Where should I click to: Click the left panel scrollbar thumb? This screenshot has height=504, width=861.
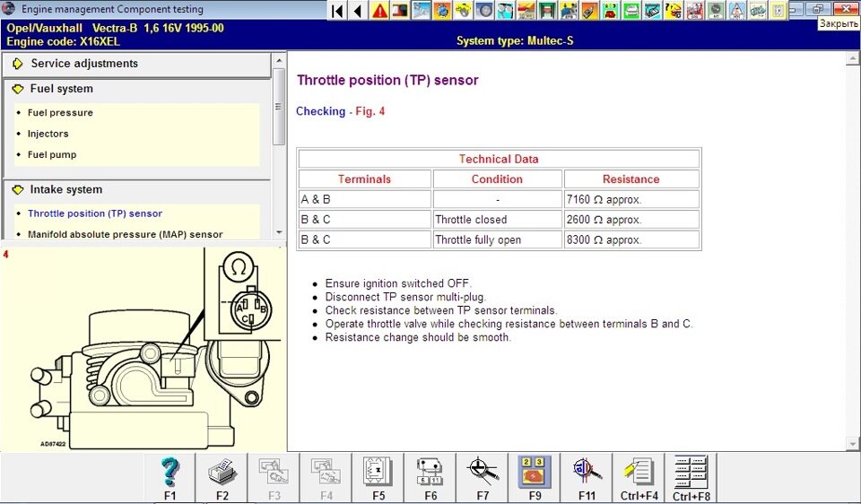279,107
